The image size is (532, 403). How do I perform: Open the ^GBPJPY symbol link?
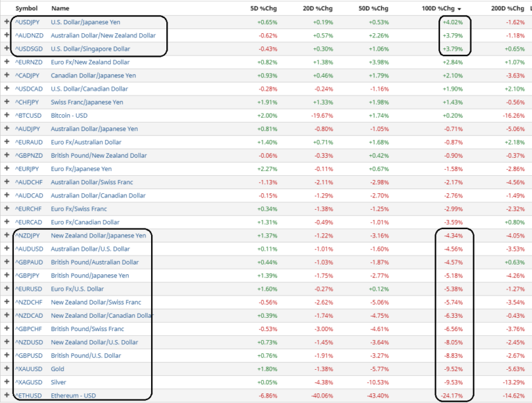click(28, 276)
